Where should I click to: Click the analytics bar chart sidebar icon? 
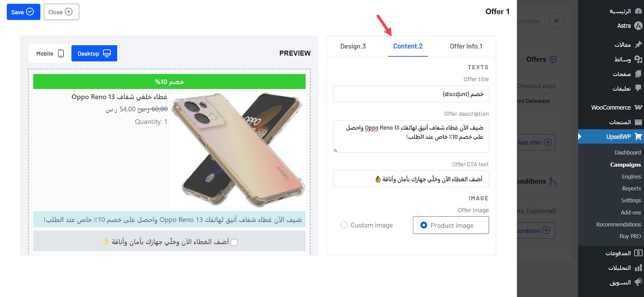click(x=638, y=268)
